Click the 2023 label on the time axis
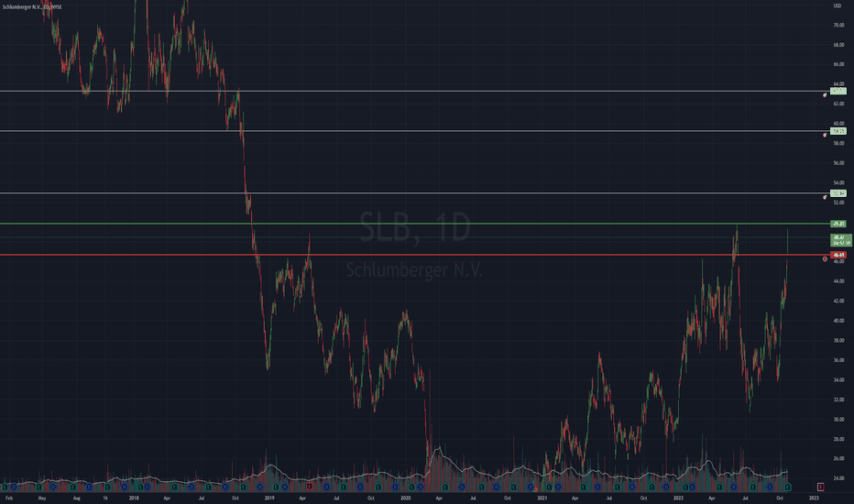The image size is (854, 504). (814, 498)
